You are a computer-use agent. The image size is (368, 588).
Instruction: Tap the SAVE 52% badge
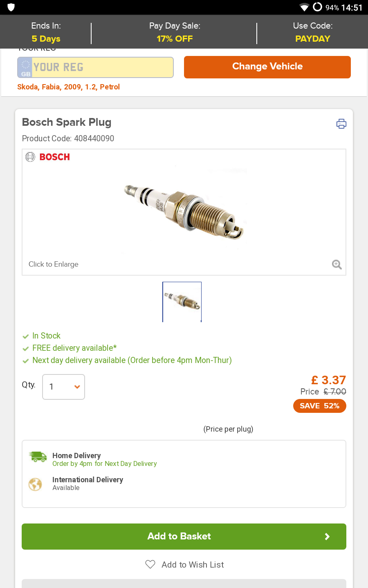tap(319, 406)
